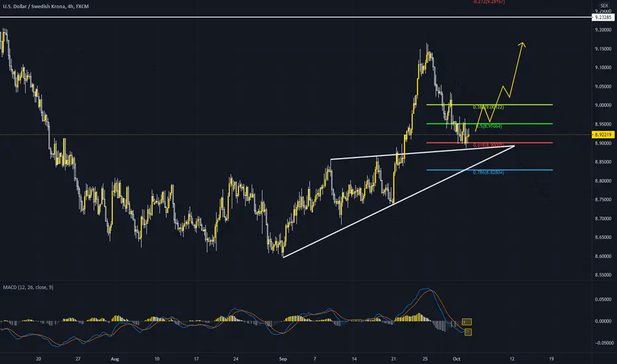The image size is (617, 364).
Task: Click the date 14 on time axis
Action: [x=354, y=359]
